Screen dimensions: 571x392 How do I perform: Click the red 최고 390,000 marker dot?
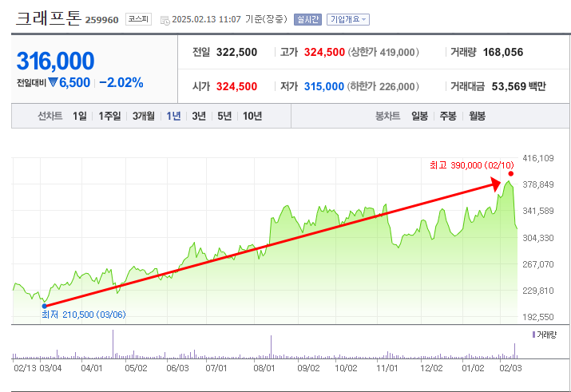[511, 174]
